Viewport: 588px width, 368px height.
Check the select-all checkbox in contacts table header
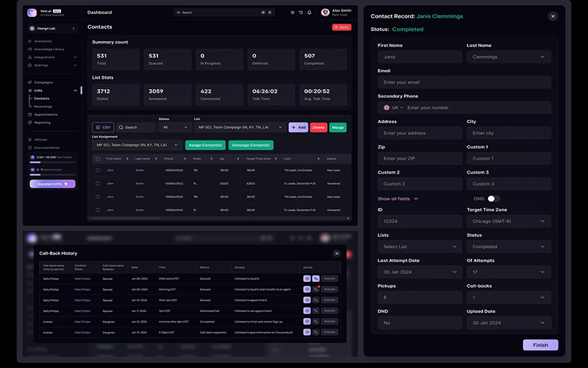coord(98,159)
